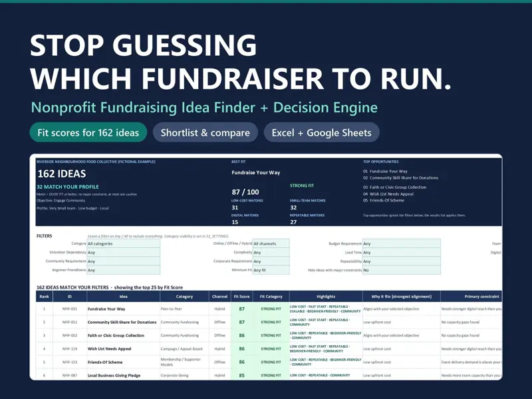Click '32 MATCH YOUR PROFILE' summary text
The width and height of the screenshot is (532, 399).
coord(68,187)
